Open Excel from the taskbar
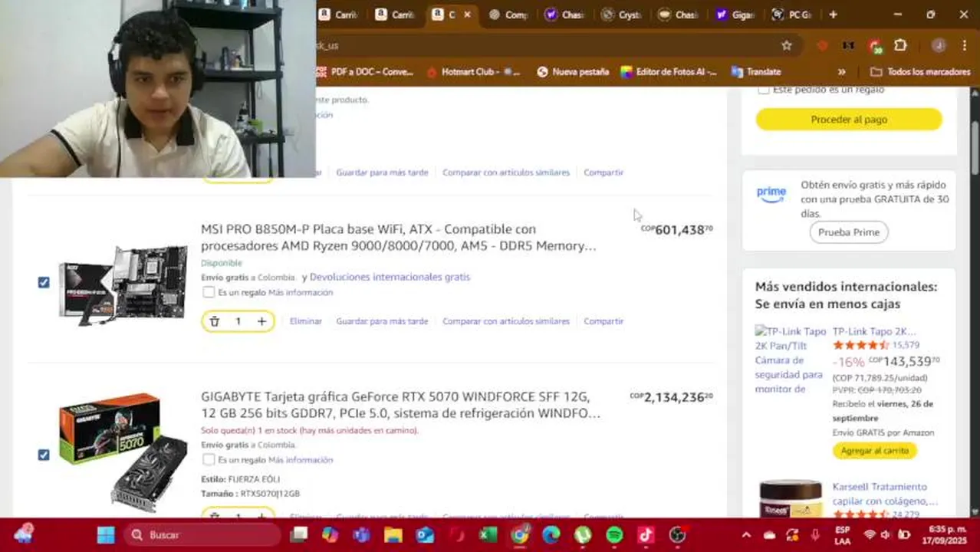 point(488,534)
